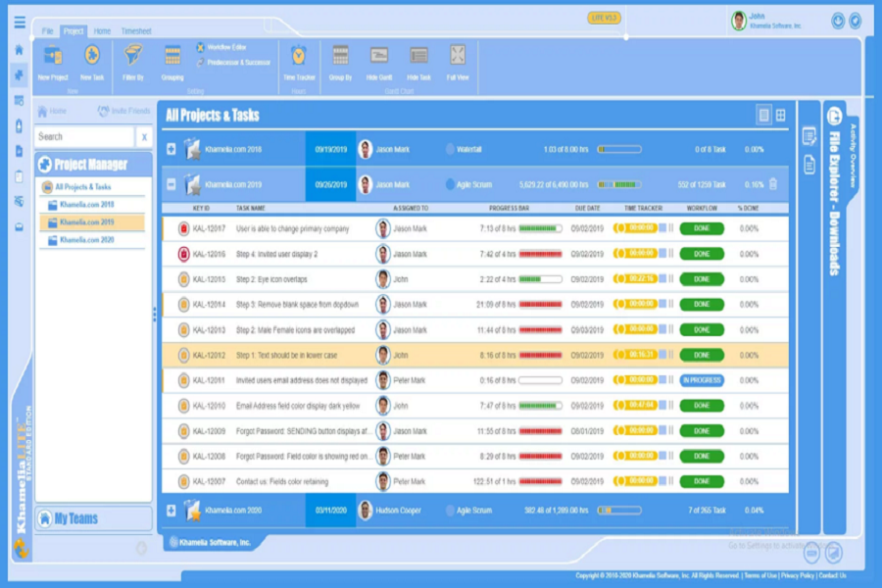Viewport: 882px width, 588px height.
Task: Stop the time tracker for KAL-12016
Action: coord(662,254)
